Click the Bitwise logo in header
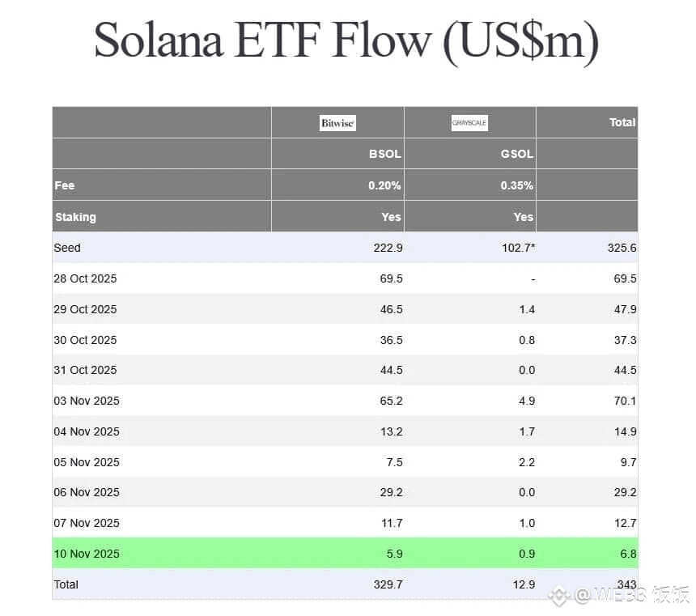The height and width of the screenshot is (616, 696). tap(337, 123)
